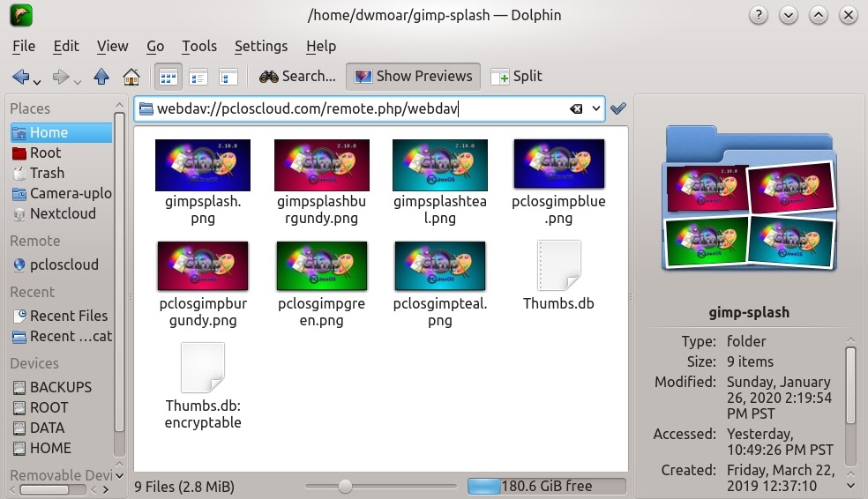Select gimpsplashburgundy.png thumbnail
This screenshot has width=868, height=499.
pos(322,165)
